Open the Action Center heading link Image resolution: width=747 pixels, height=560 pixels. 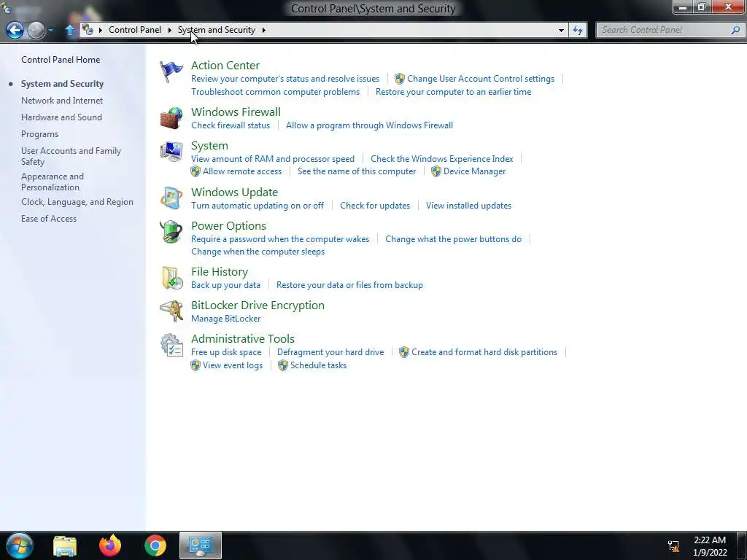(x=225, y=65)
